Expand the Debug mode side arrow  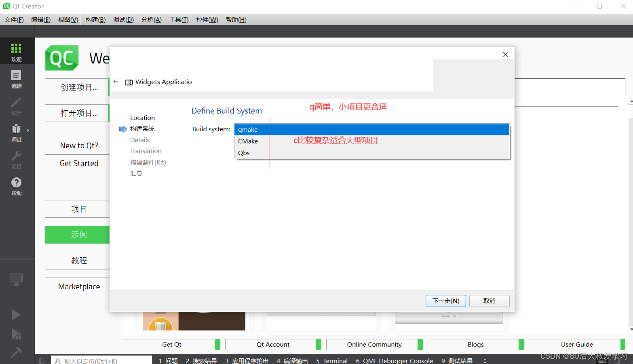click(28, 130)
